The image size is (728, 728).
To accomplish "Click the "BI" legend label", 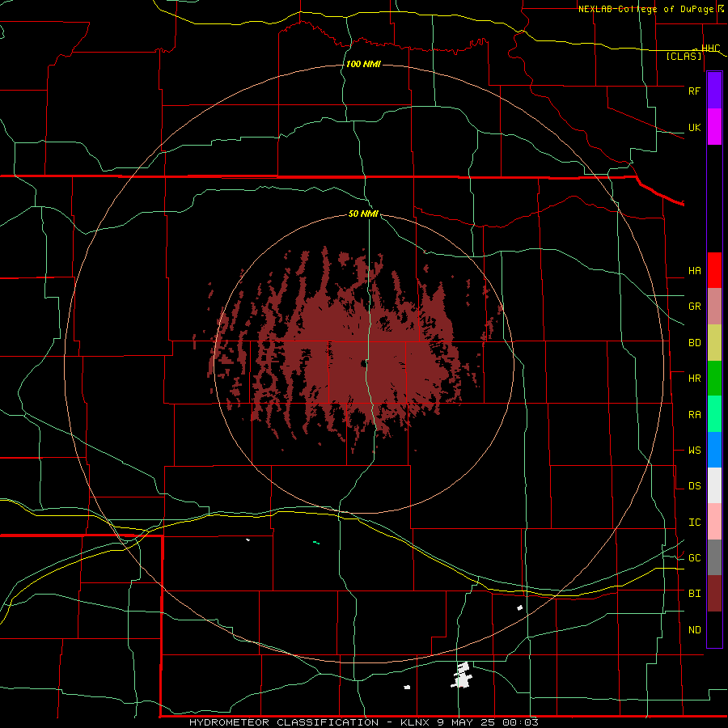I will coord(694,594).
